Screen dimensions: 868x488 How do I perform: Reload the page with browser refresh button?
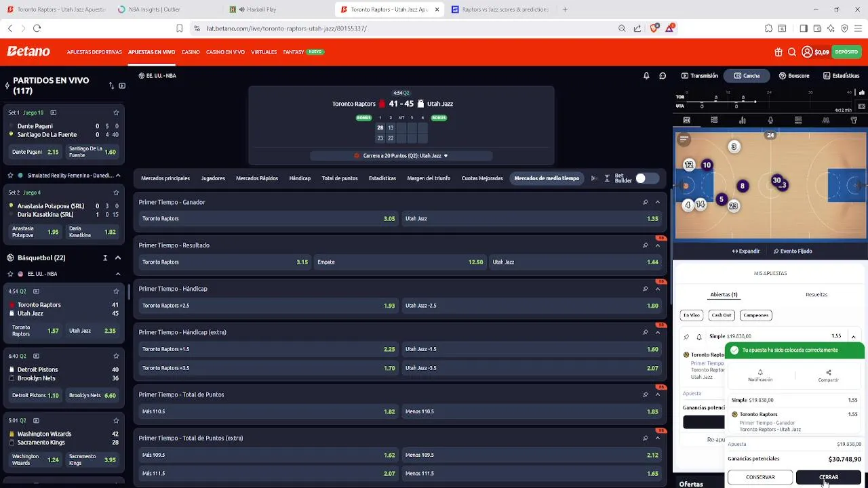pos(37,28)
